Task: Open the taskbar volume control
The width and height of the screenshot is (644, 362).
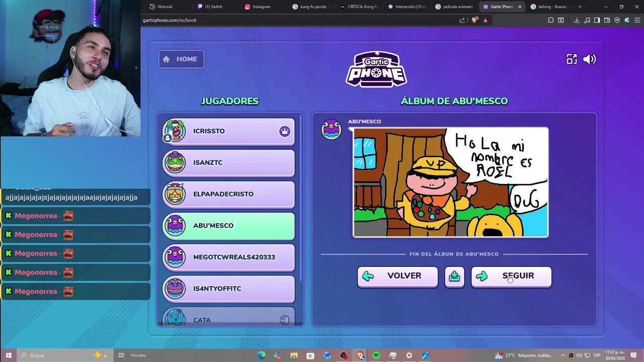Action: pyautogui.click(x=579, y=355)
